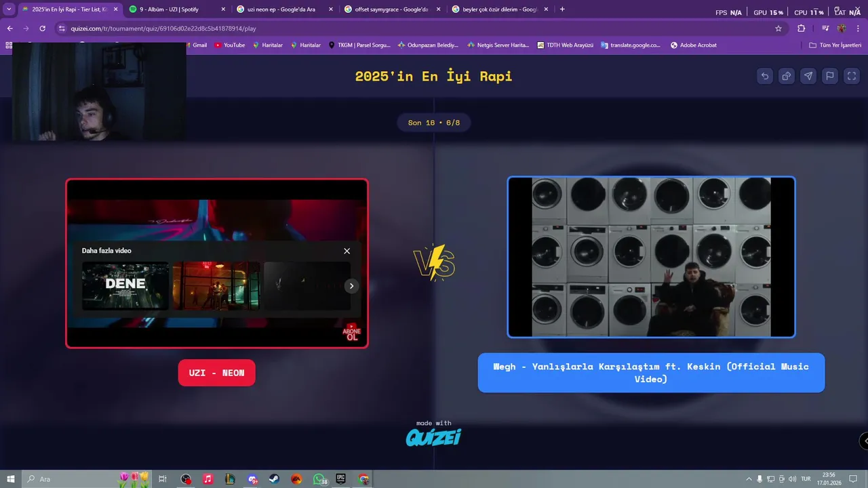Screen dimensions: 868x488
Task: Open the Odunpazarı Belediyesi bookmark
Action: 428,45
